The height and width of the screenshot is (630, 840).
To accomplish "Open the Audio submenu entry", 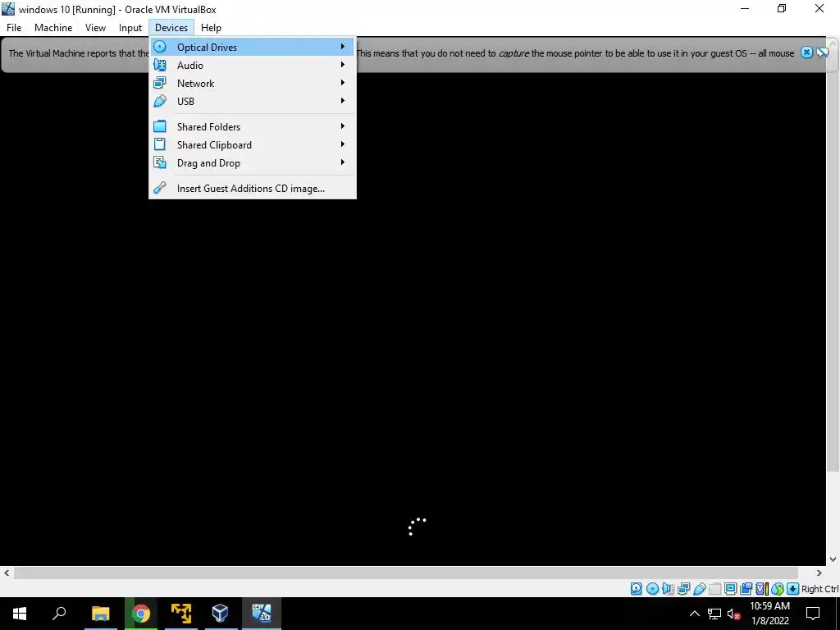I will pos(252,66).
